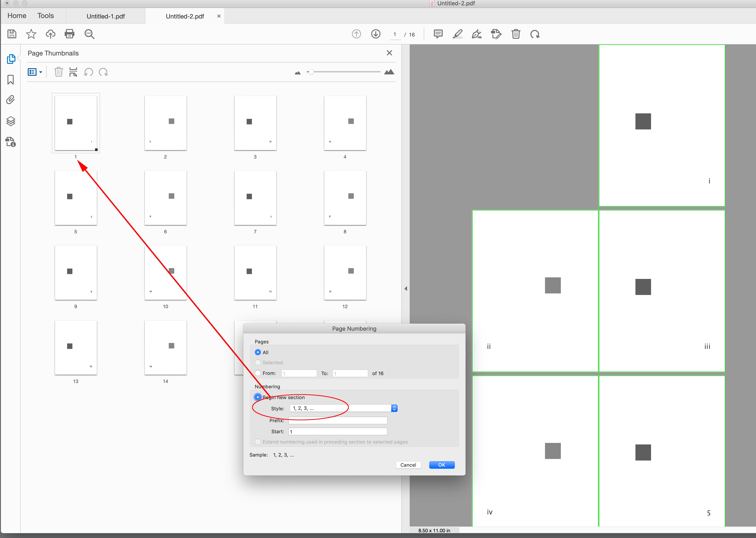Click the Highlight text pen icon
Screen dimensions: 756x538
click(x=457, y=34)
